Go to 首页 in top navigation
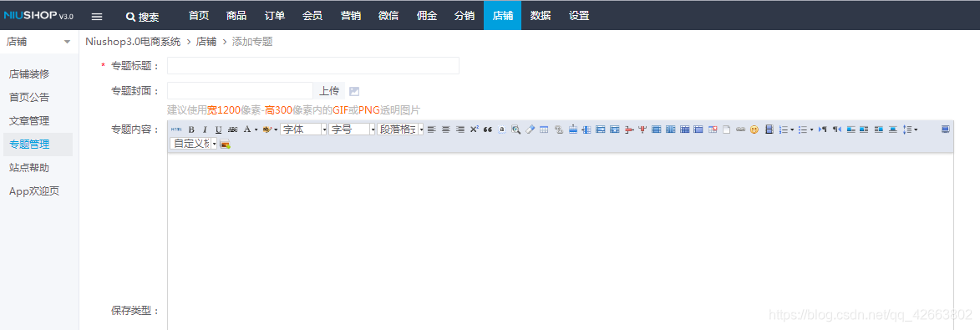This screenshot has height=330, width=980. coord(198,16)
